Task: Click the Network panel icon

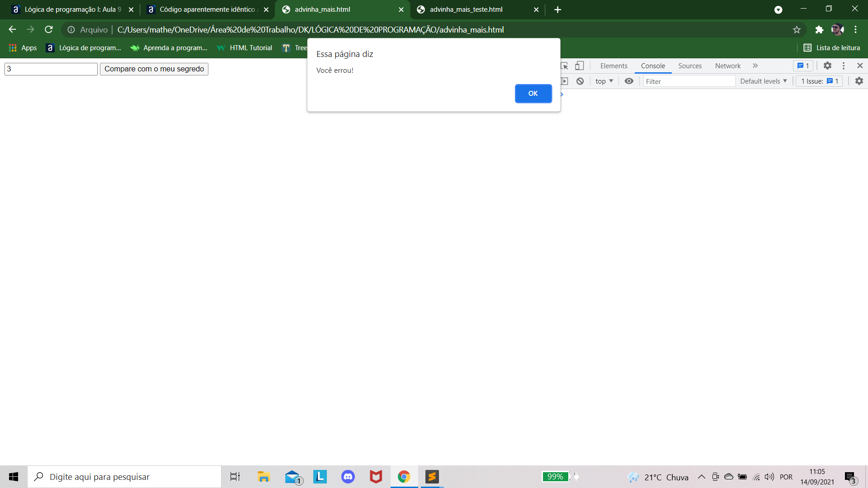Action: click(x=728, y=66)
